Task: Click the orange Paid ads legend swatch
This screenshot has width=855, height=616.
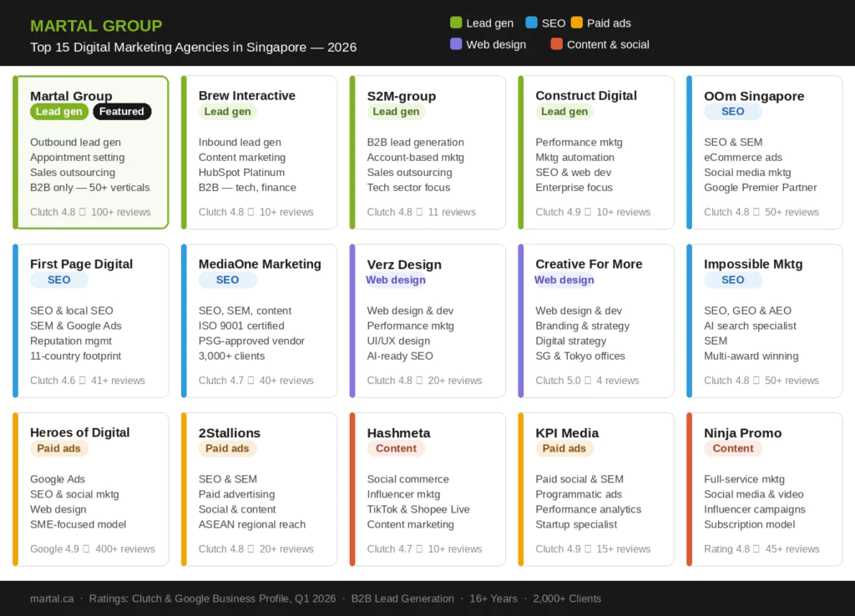Action: click(x=576, y=23)
